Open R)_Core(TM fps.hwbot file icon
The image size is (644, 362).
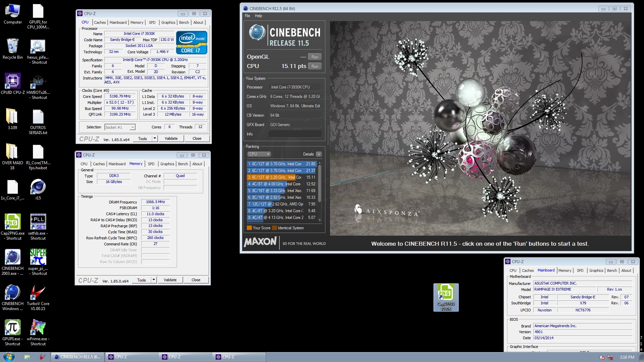38,157
